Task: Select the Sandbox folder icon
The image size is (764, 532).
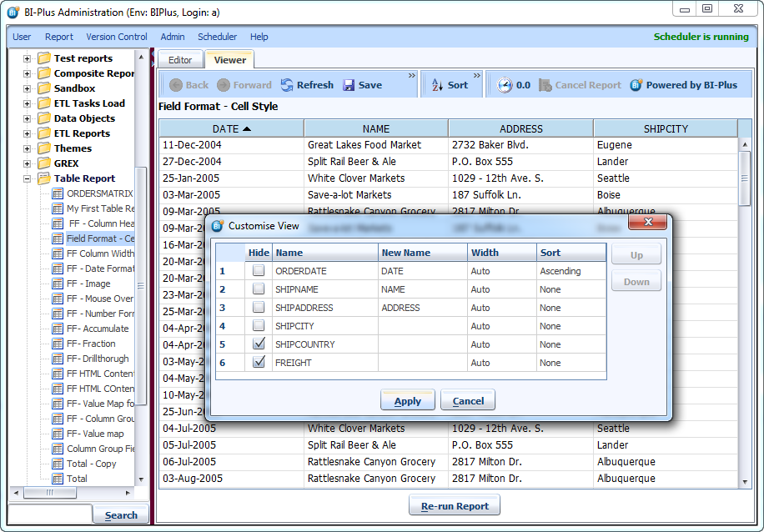Action: pos(44,88)
